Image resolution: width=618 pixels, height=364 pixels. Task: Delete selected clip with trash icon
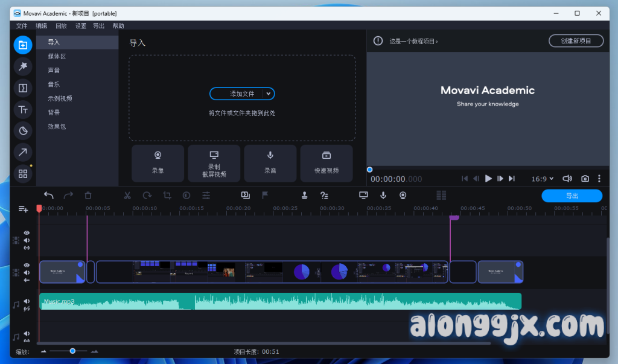pyautogui.click(x=88, y=196)
